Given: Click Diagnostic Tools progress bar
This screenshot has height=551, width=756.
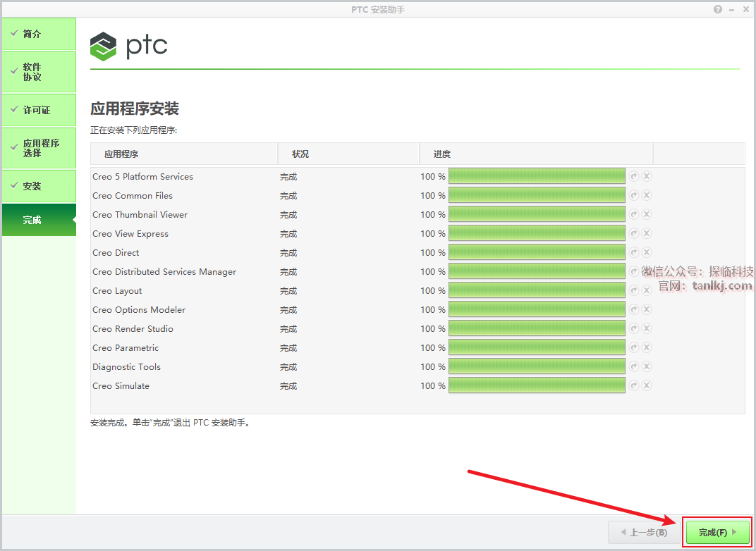Looking at the screenshot, I should (537, 366).
